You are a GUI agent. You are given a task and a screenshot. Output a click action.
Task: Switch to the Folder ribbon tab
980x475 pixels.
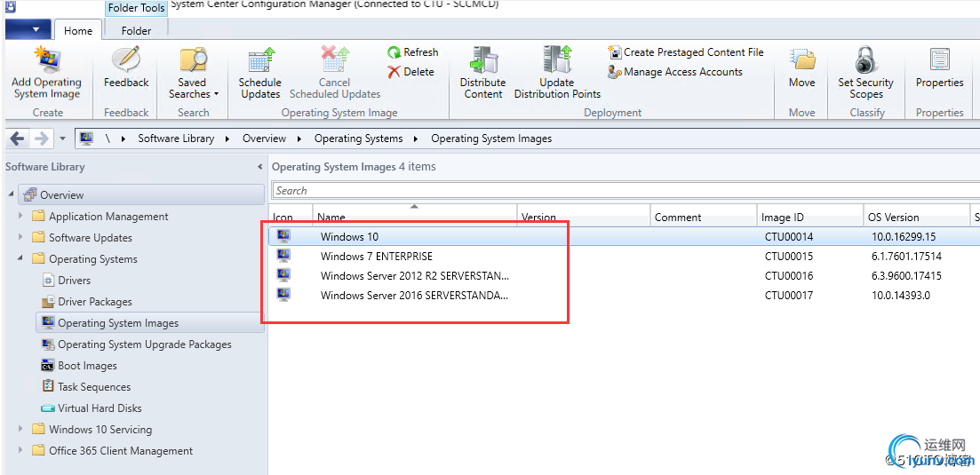[x=136, y=30]
